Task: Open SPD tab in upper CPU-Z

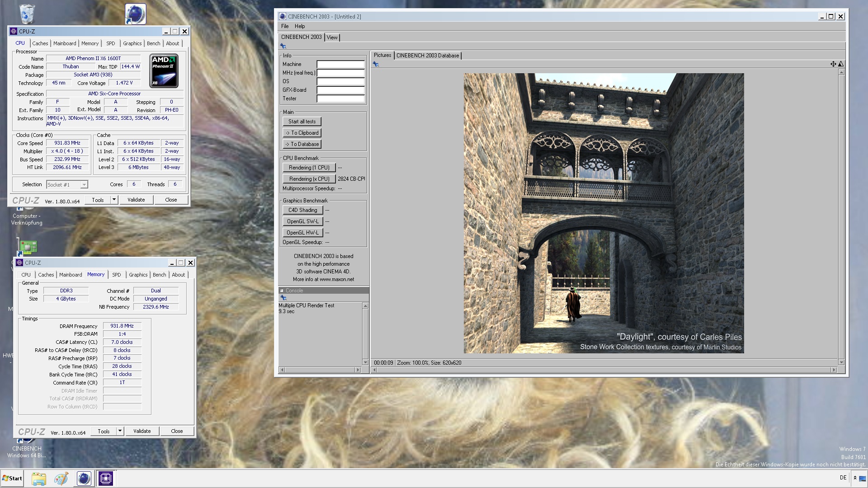Action: tap(111, 43)
